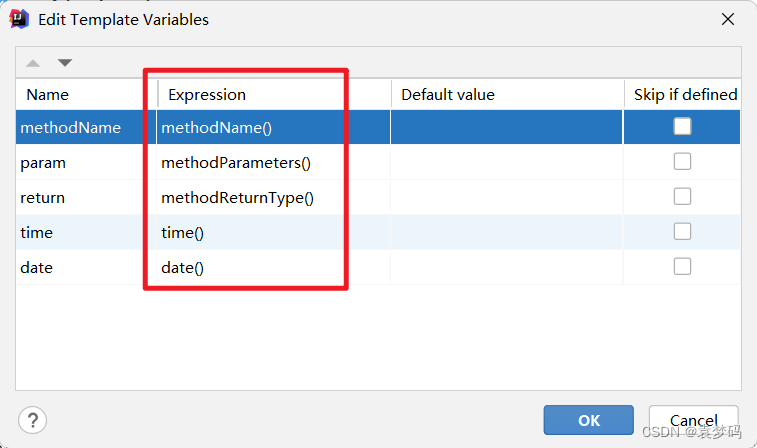Click the Name column header
This screenshot has width=757, height=448.
click(x=85, y=95)
